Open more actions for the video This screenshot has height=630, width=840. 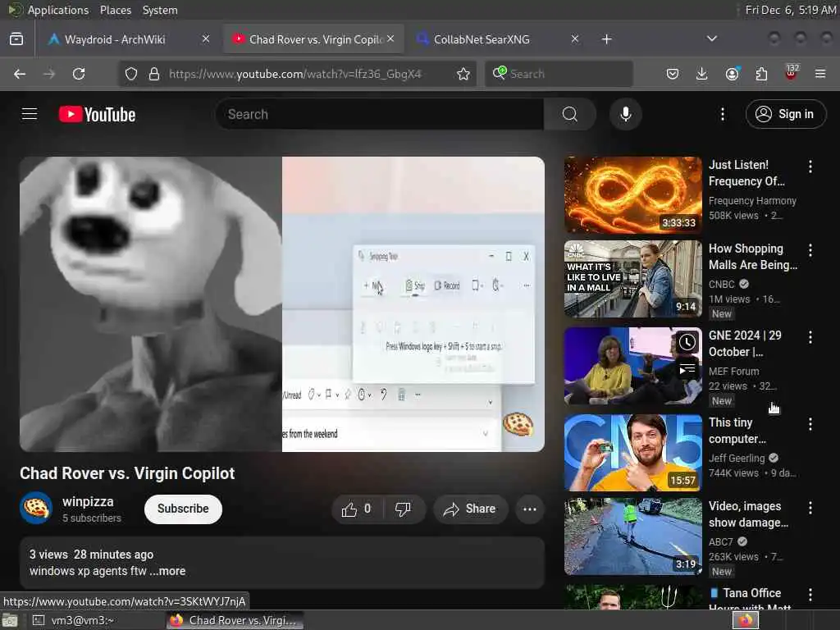(x=529, y=509)
